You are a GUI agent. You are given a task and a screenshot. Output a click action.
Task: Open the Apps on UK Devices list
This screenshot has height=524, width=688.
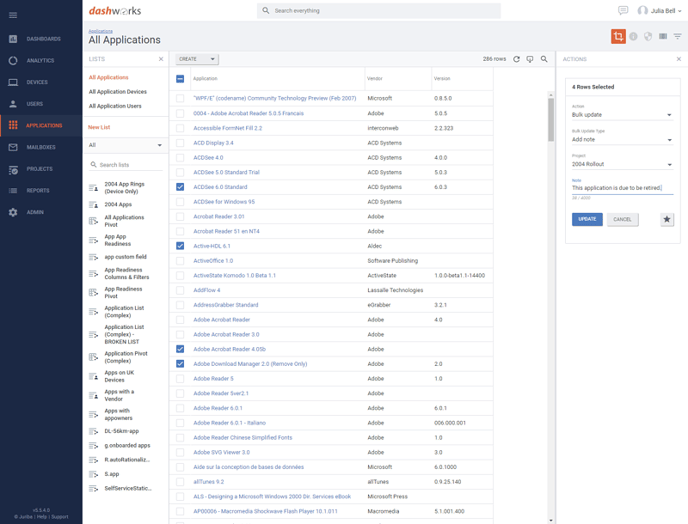pos(119,376)
